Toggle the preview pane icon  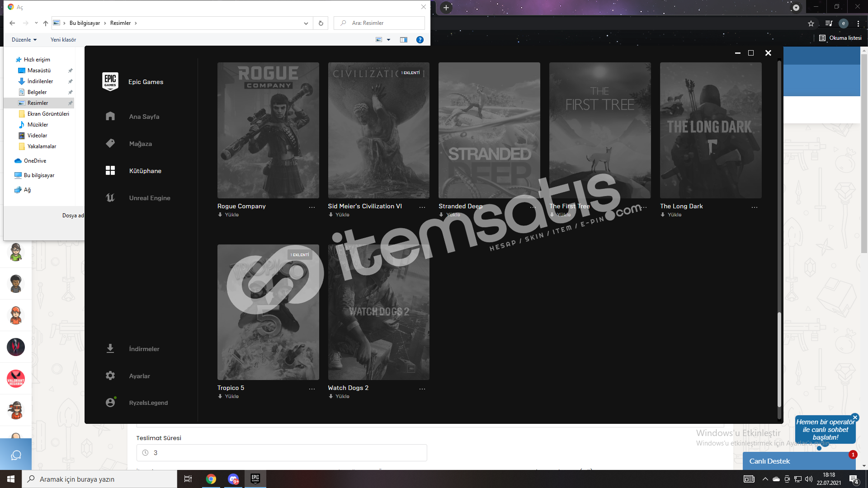pos(404,40)
